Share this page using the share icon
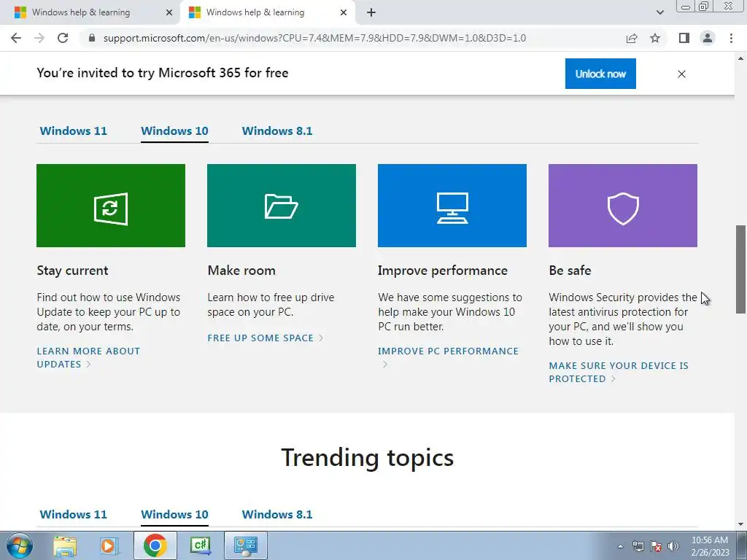 click(632, 38)
